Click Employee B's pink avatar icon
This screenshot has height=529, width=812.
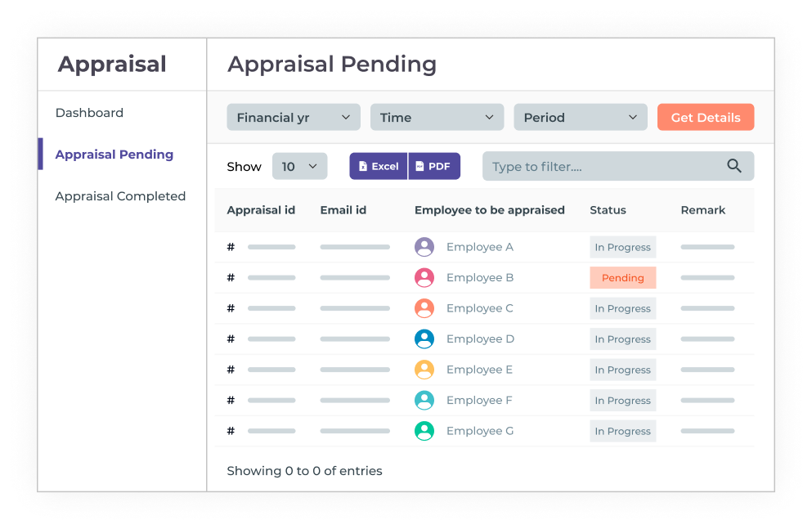[424, 278]
